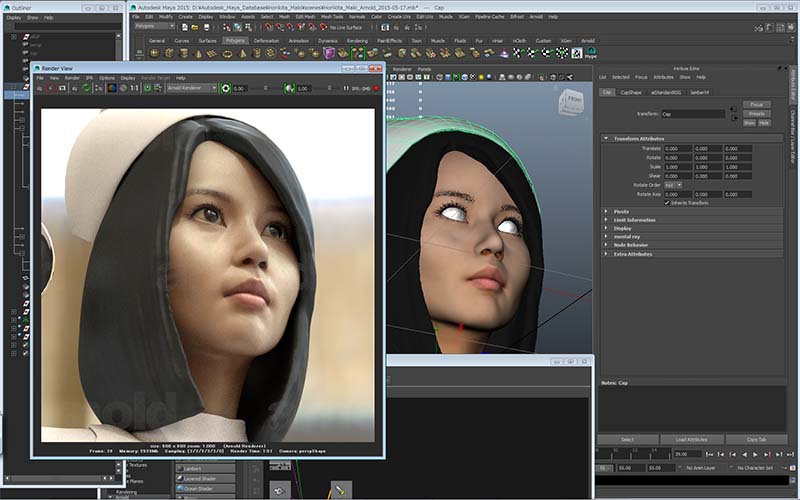This screenshot has width=800, height=500.
Task: Click the new scene icon in status line
Action: coord(185,27)
